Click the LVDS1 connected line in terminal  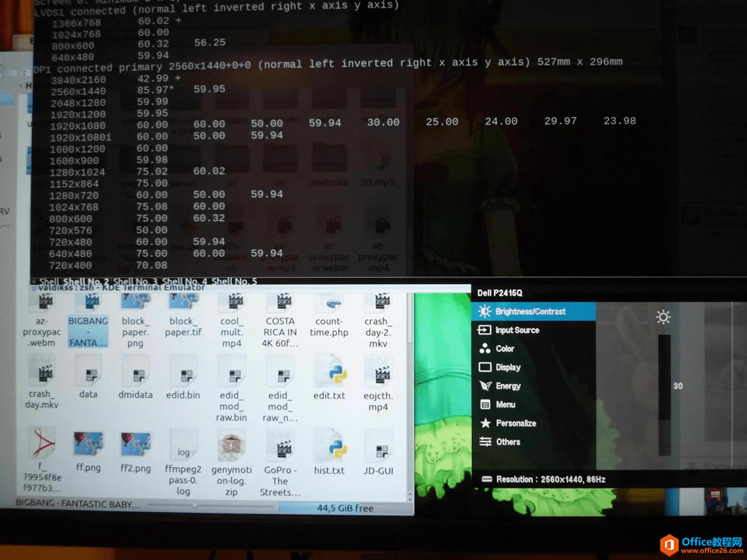[x=216, y=8]
